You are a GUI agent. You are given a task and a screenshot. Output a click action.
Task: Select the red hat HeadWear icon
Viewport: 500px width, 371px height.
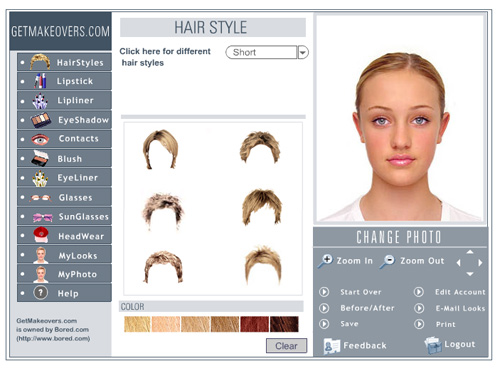(41, 235)
